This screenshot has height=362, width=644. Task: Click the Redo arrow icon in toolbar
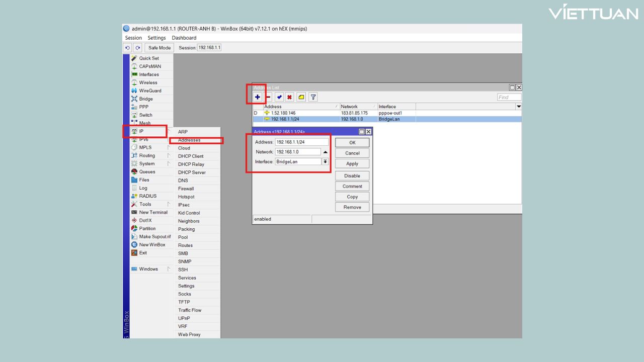tap(137, 48)
